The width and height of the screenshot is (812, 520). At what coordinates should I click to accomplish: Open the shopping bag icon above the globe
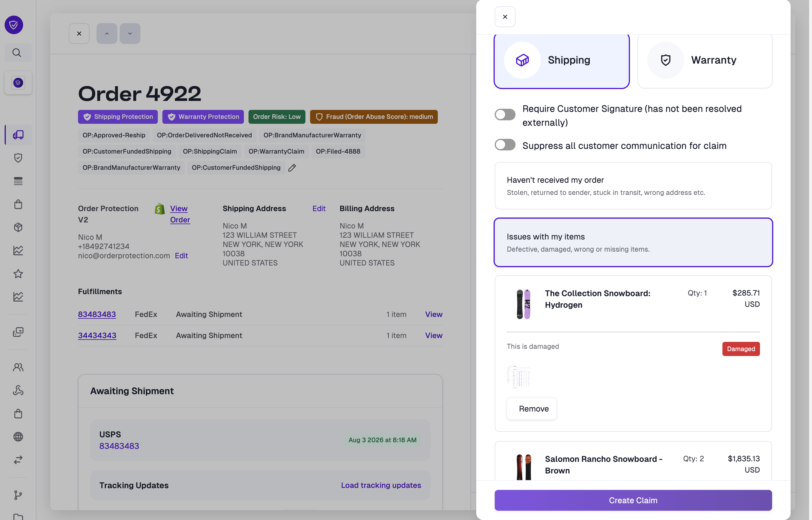(x=18, y=414)
